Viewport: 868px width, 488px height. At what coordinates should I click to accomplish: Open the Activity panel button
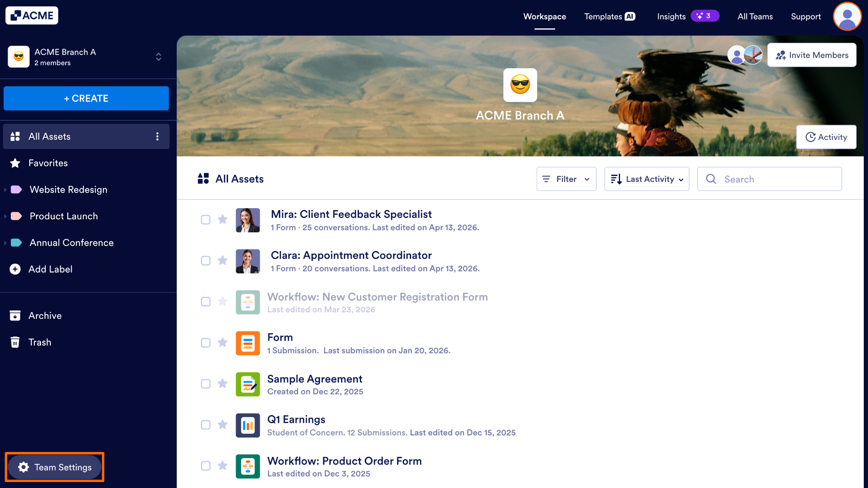pyautogui.click(x=826, y=137)
